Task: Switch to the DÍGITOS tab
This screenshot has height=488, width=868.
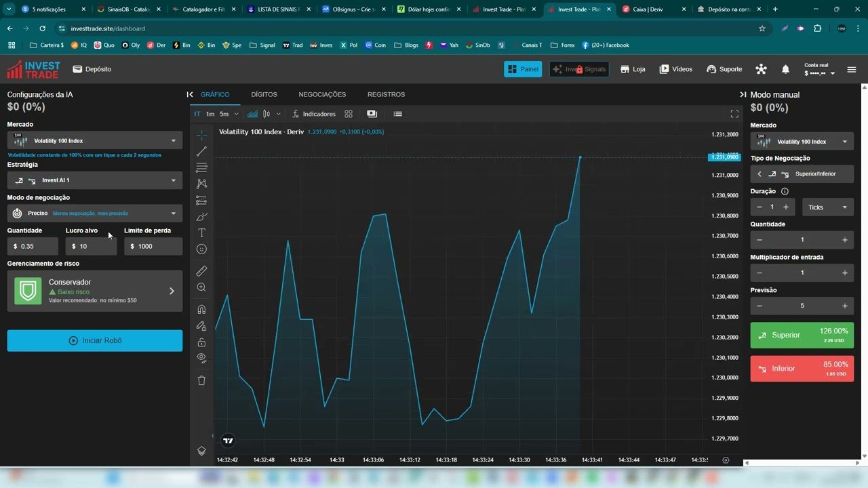Action: (264, 94)
